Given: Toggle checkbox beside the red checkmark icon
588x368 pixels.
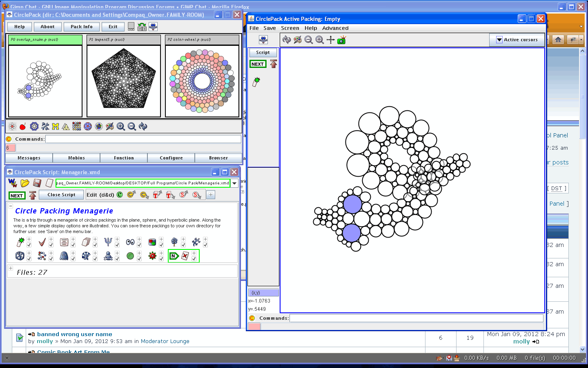Looking at the screenshot, I should pyautogui.click(x=51, y=245).
